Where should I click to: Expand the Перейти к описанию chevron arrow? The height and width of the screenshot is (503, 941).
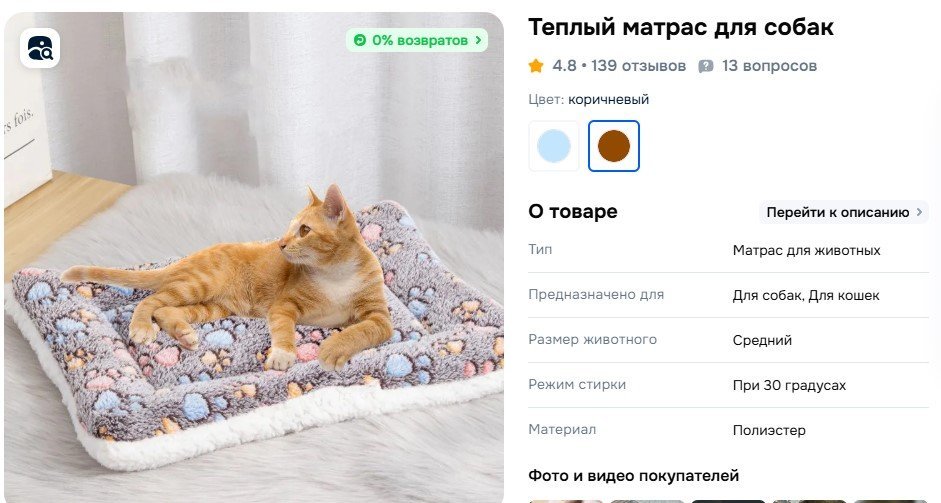pos(919,212)
